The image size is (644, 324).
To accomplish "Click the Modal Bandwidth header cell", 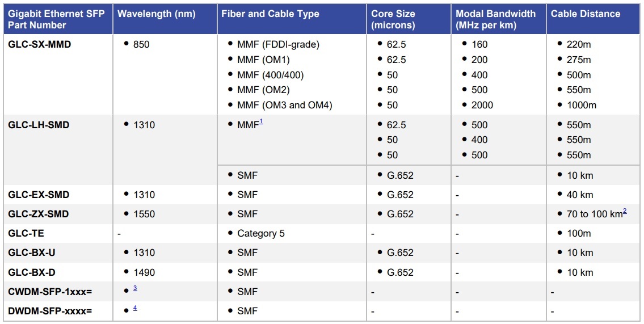I will (495, 19).
